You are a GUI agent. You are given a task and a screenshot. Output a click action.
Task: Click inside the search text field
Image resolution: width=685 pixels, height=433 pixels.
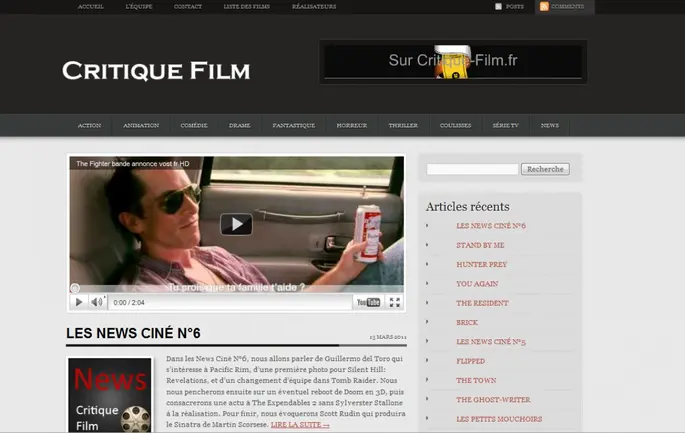click(x=472, y=169)
